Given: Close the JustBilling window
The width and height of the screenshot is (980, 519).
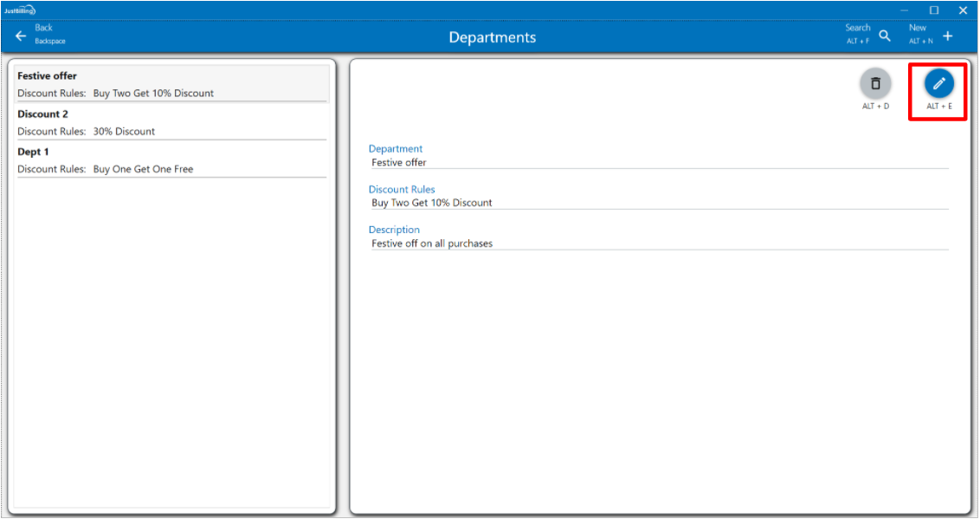Looking at the screenshot, I should click(963, 10).
